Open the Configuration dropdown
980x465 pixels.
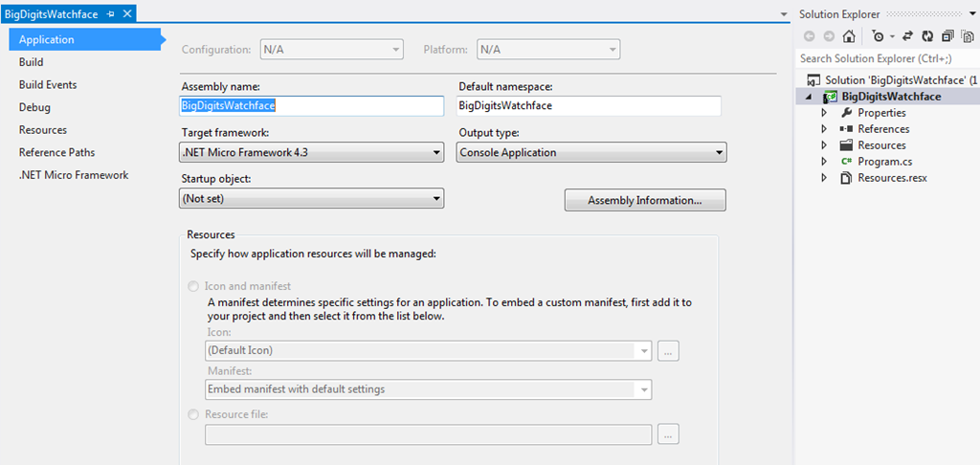click(x=332, y=50)
